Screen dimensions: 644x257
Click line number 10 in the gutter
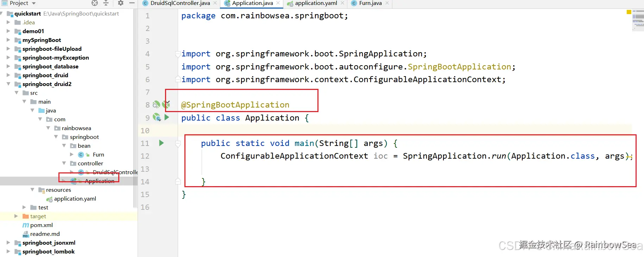(145, 130)
